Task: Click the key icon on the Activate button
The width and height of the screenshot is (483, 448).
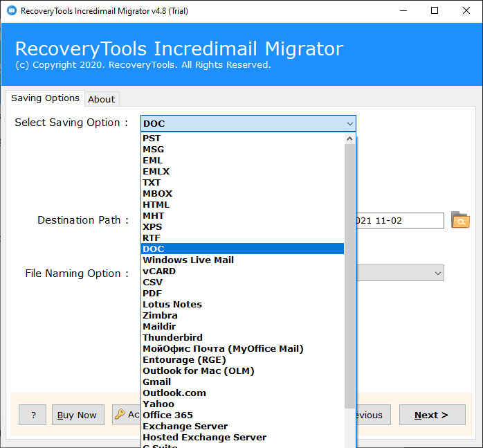Action: [120, 414]
